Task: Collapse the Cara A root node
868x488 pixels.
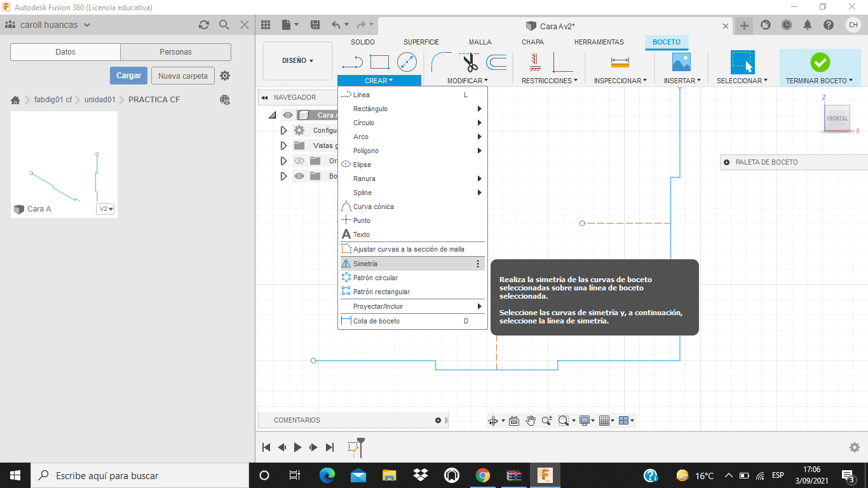Action: (x=273, y=115)
